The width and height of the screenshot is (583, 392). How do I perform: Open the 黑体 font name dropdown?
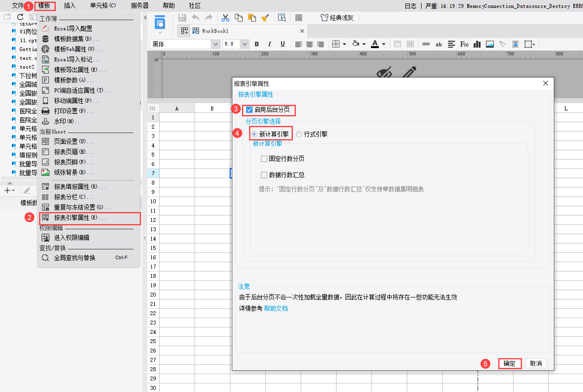(x=215, y=44)
